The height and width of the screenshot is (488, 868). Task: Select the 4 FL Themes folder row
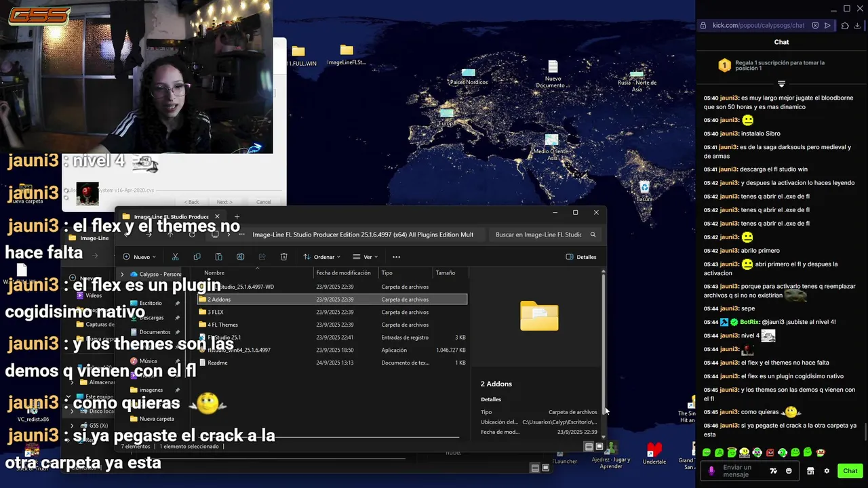332,325
